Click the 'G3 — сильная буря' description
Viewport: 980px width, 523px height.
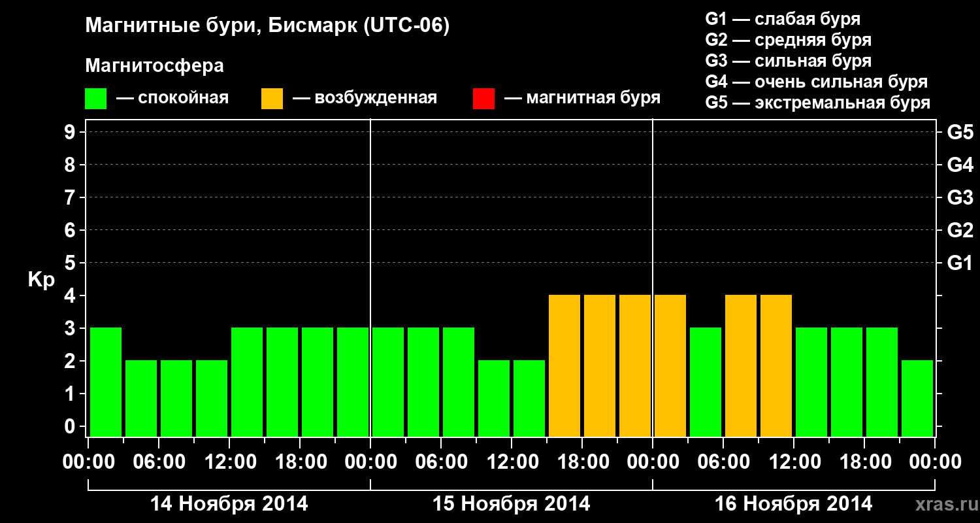coord(788,61)
